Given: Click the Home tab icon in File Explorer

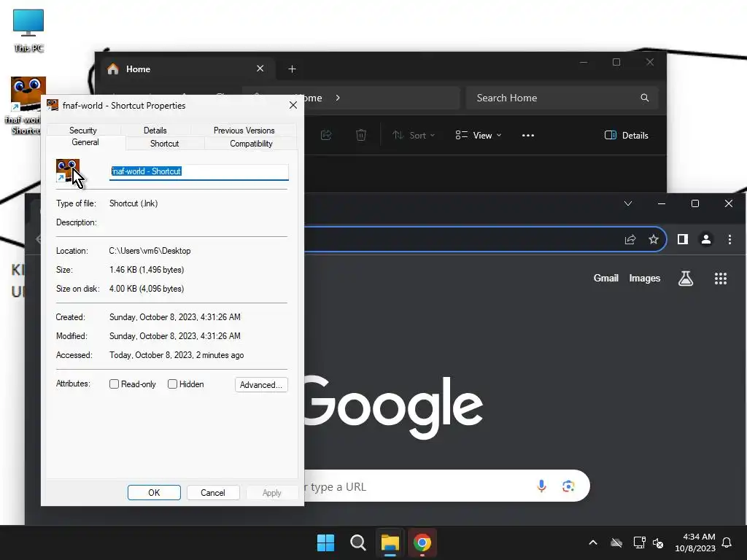Looking at the screenshot, I should [113, 69].
